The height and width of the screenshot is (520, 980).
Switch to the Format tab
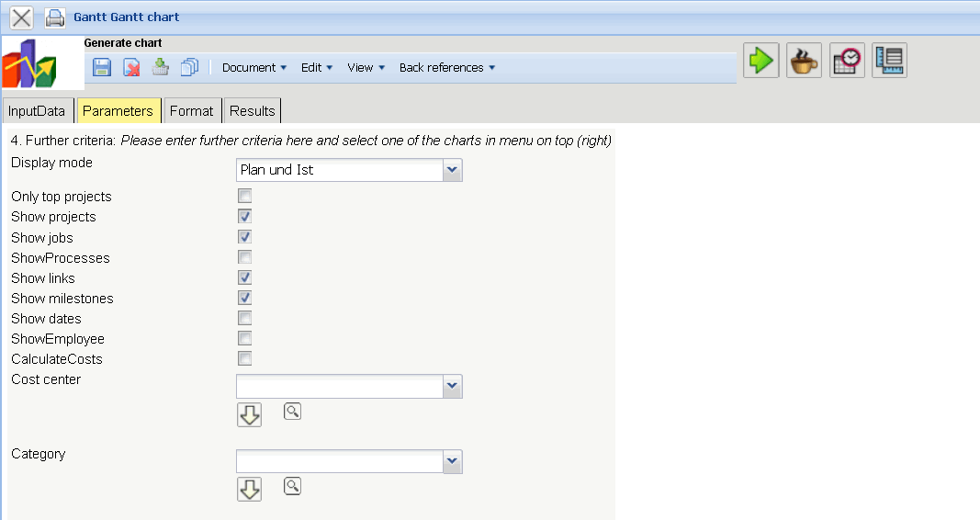click(191, 111)
